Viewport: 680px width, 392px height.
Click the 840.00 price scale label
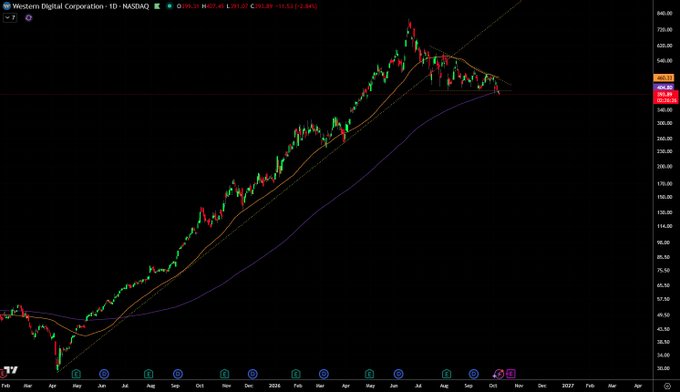point(664,13)
